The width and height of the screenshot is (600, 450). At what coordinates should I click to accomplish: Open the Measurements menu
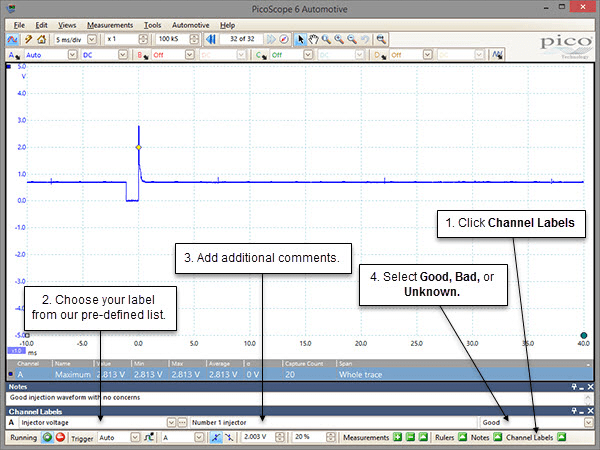coord(110,25)
